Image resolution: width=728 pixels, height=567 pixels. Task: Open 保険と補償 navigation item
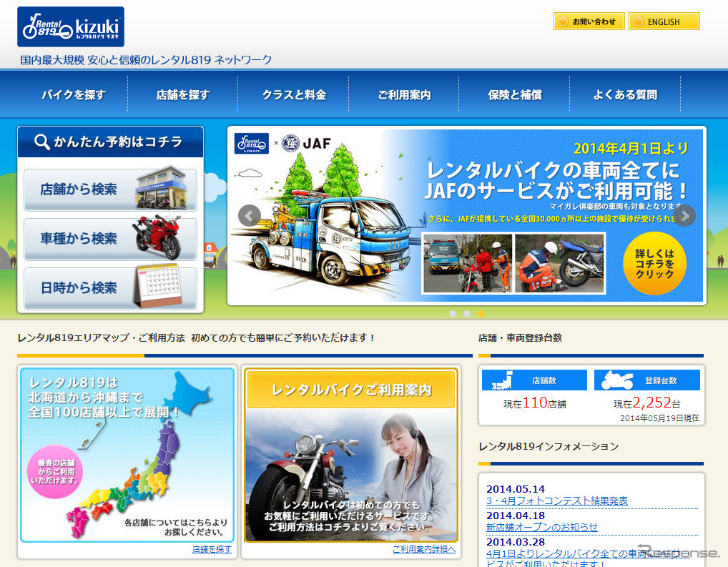(x=514, y=94)
